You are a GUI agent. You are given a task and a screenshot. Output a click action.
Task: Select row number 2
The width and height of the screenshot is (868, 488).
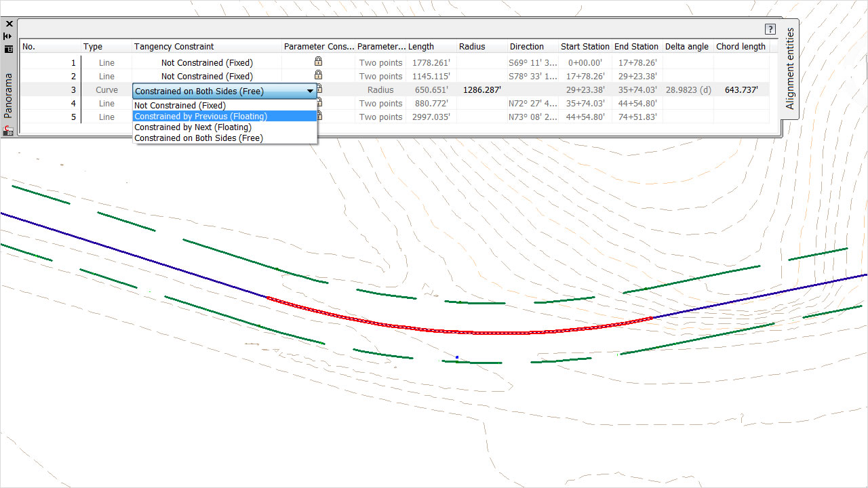point(73,77)
